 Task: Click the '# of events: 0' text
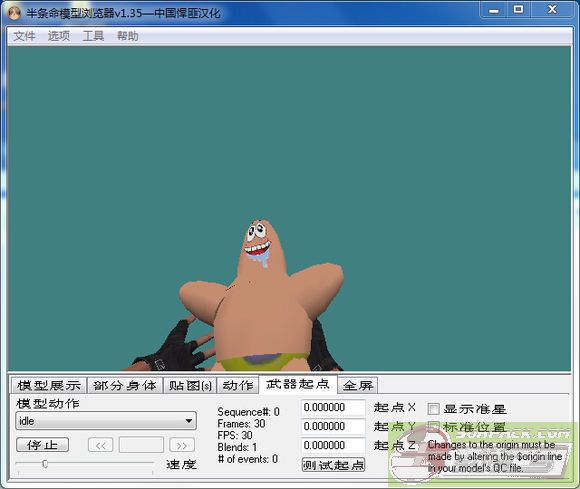(248, 459)
